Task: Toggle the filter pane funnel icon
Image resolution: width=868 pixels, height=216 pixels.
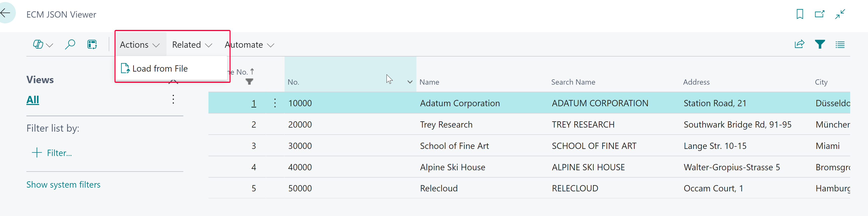Action: pos(820,44)
